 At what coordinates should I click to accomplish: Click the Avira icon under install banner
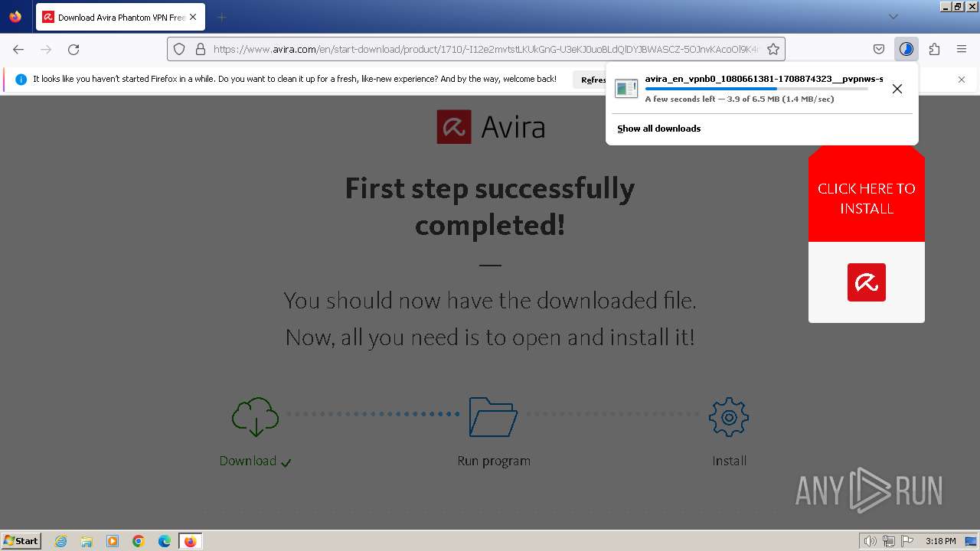pyautogui.click(x=867, y=282)
